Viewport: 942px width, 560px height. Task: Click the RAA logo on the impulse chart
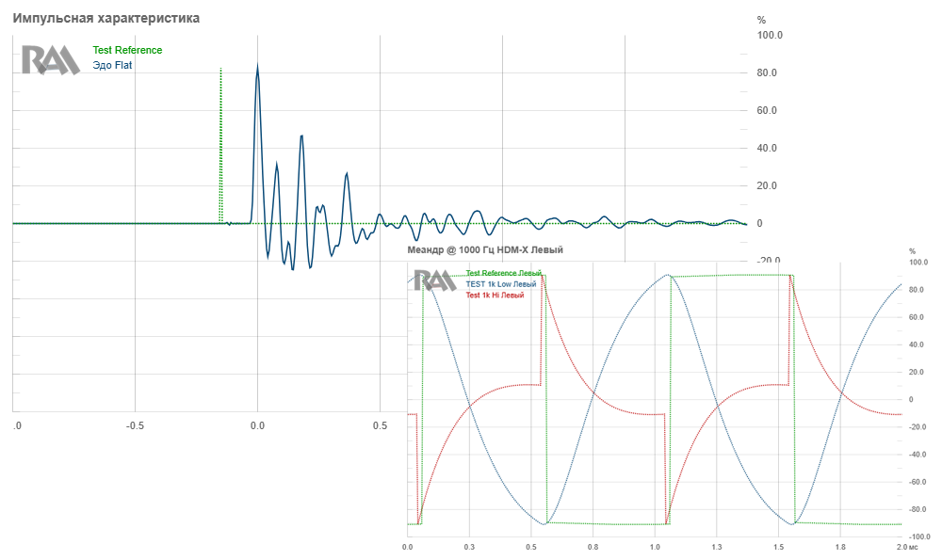tap(50, 60)
